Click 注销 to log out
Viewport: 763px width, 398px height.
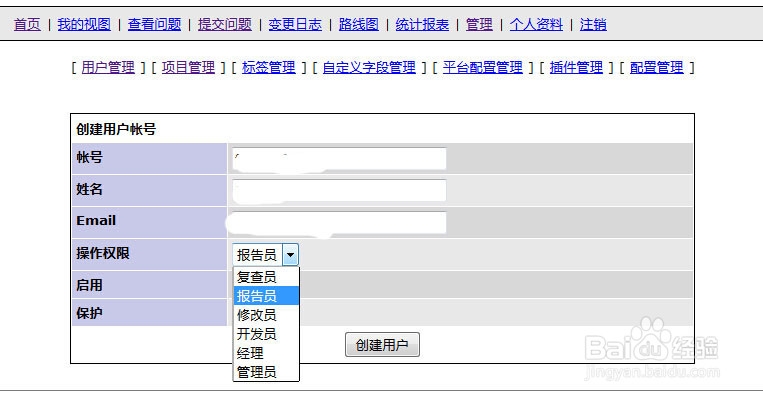click(593, 24)
